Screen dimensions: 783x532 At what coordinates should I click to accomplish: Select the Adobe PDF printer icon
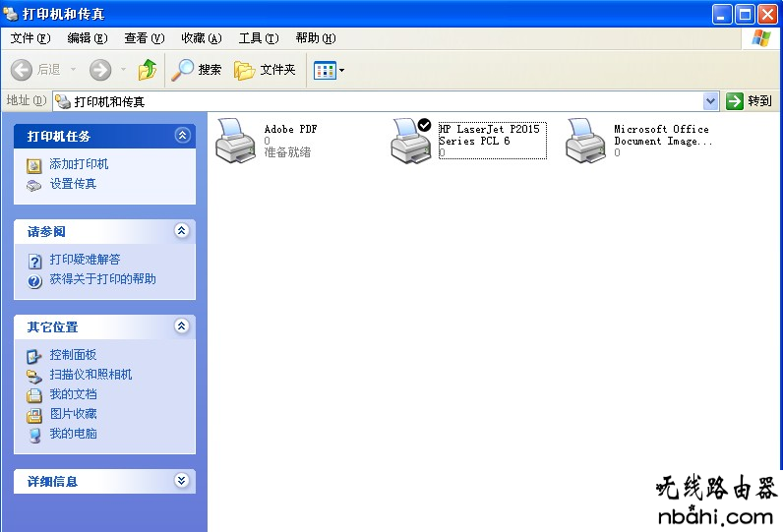click(235, 141)
